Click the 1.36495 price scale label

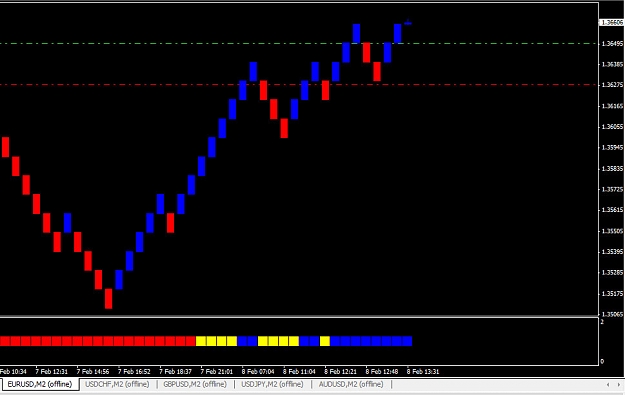pyautogui.click(x=612, y=43)
